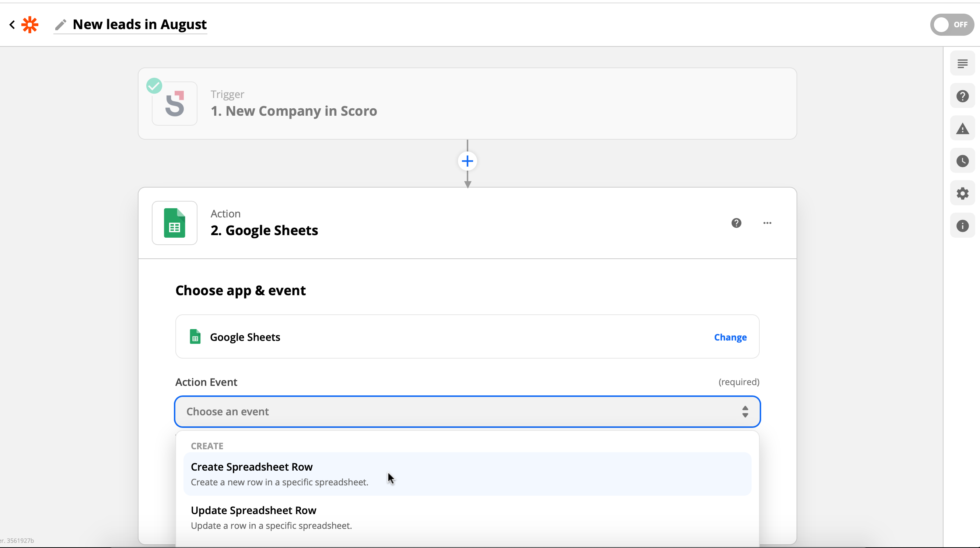This screenshot has height=548, width=980.
Task: Open the action step three-dots menu
Action: pos(767,223)
